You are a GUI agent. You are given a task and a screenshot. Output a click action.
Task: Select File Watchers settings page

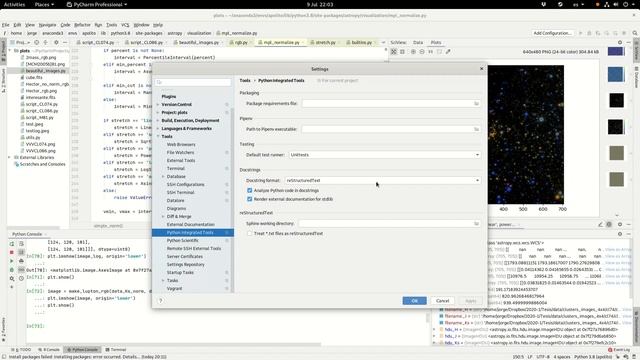[180, 153]
